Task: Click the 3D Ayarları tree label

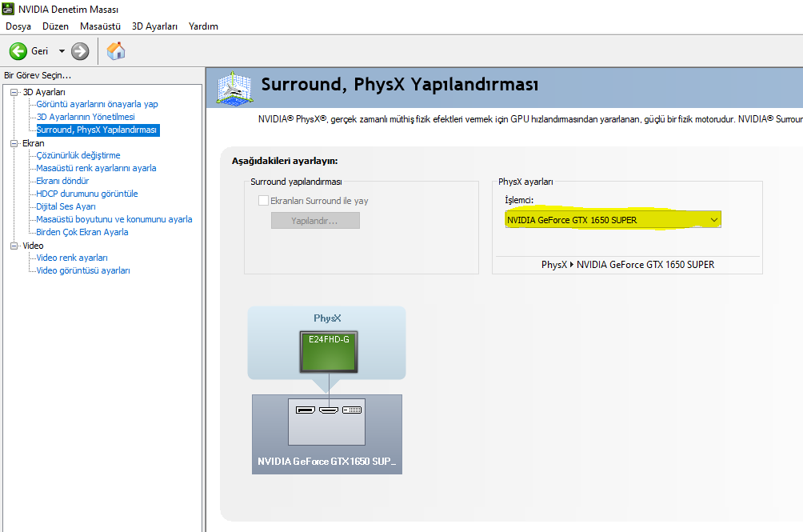Action: tap(44, 92)
